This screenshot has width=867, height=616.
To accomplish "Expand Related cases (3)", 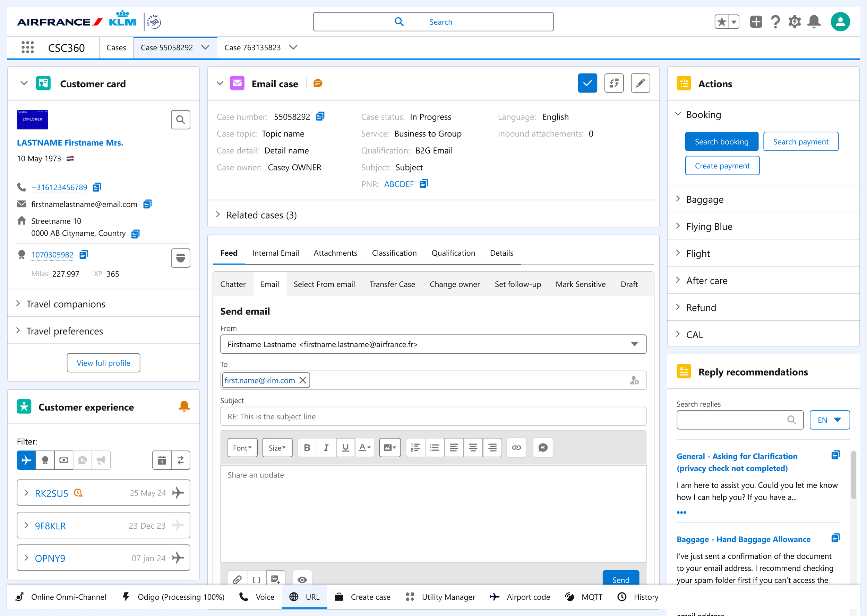I will (261, 215).
